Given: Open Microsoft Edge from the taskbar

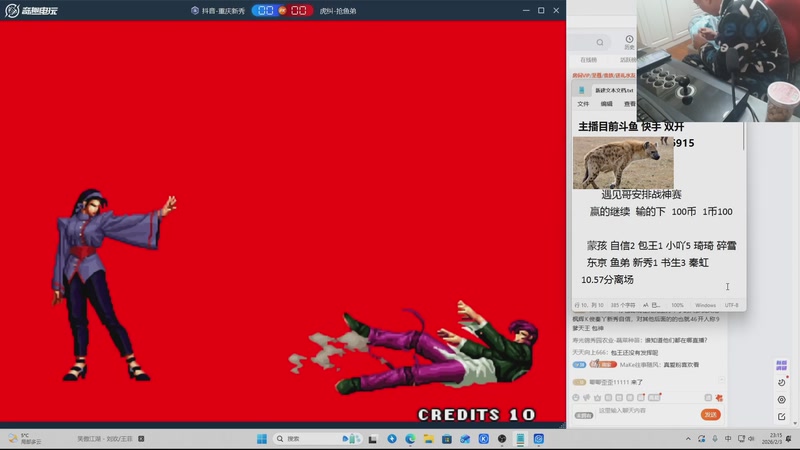Looking at the screenshot, I should [x=410, y=439].
